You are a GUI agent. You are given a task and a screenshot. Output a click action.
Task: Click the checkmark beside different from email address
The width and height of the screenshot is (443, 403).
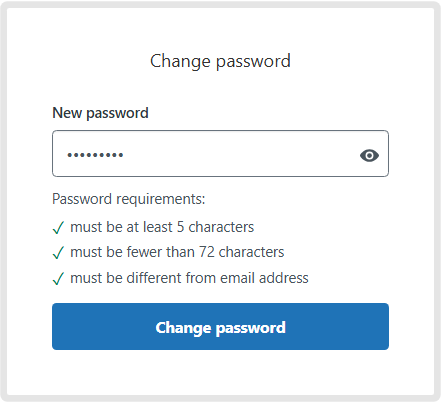click(x=58, y=279)
